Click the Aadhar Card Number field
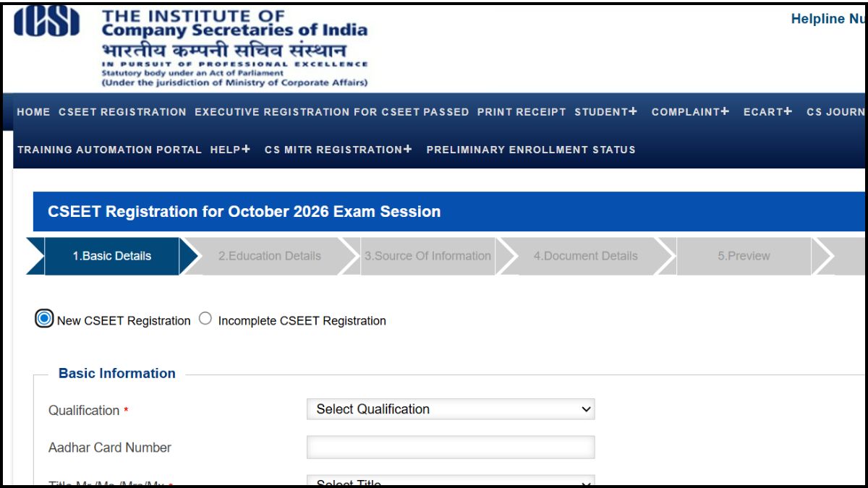 [x=450, y=447]
